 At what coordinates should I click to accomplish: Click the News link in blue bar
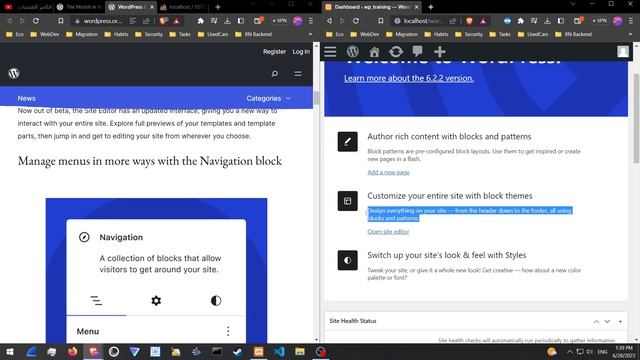pos(27,98)
